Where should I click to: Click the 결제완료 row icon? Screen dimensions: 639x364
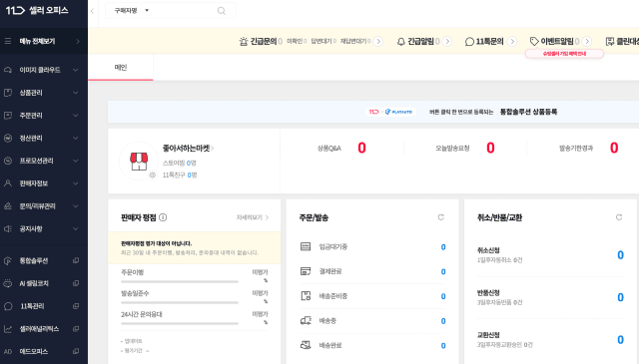tap(306, 271)
